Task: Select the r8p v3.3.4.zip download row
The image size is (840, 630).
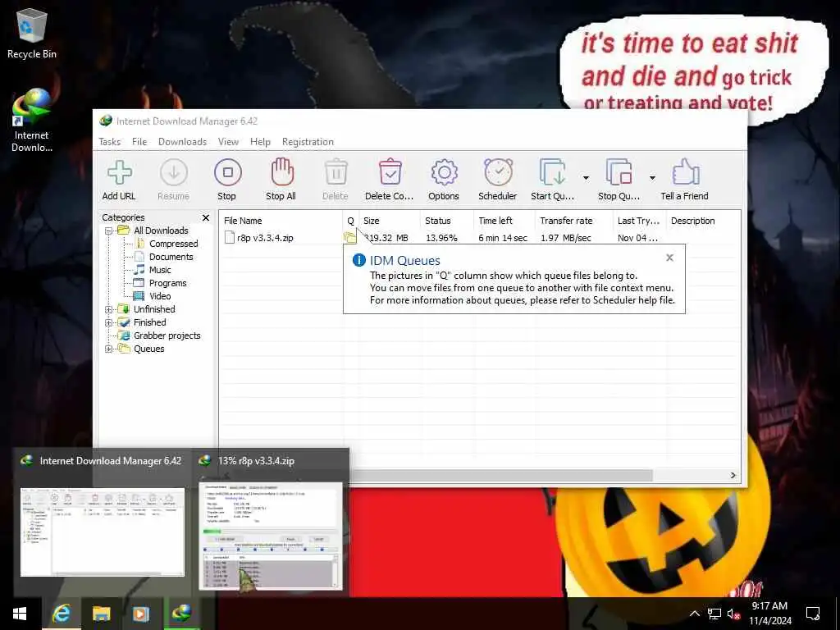Action: tap(479, 238)
